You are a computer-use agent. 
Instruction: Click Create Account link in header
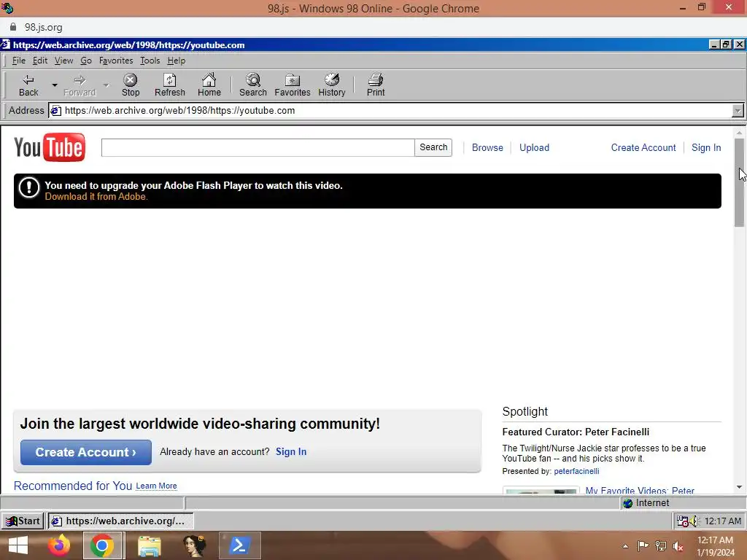643,147
